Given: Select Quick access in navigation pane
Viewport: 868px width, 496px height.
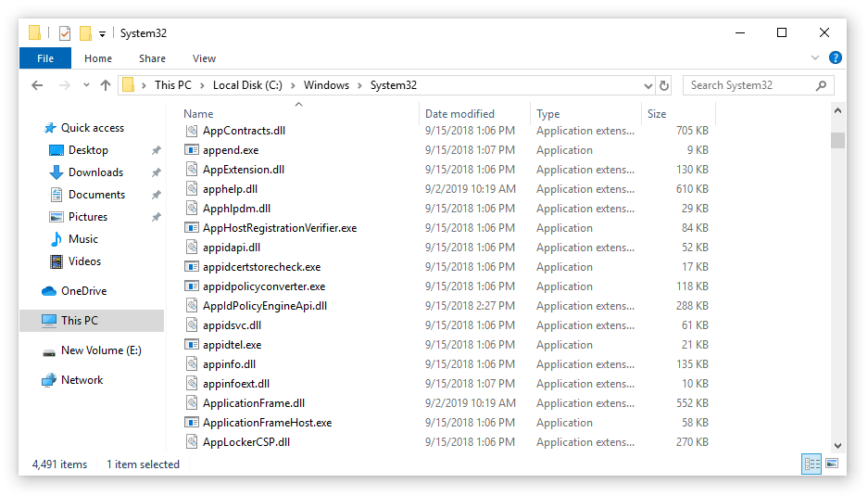Looking at the screenshot, I should (x=93, y=128).
